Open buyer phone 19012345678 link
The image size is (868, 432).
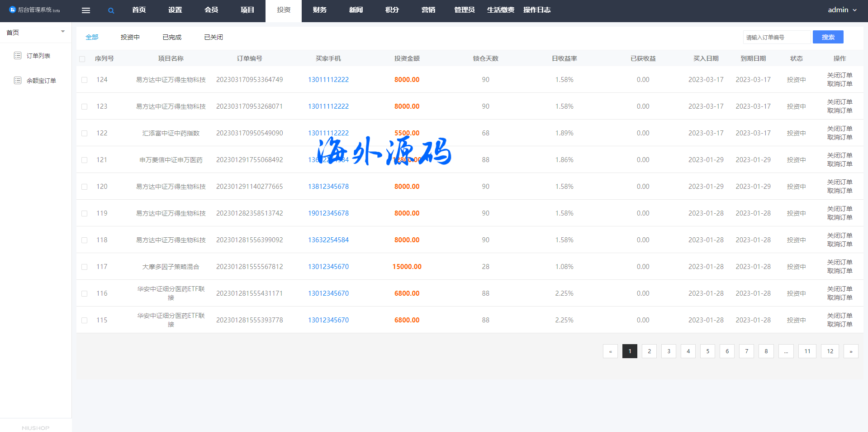[x=328, y=213]
